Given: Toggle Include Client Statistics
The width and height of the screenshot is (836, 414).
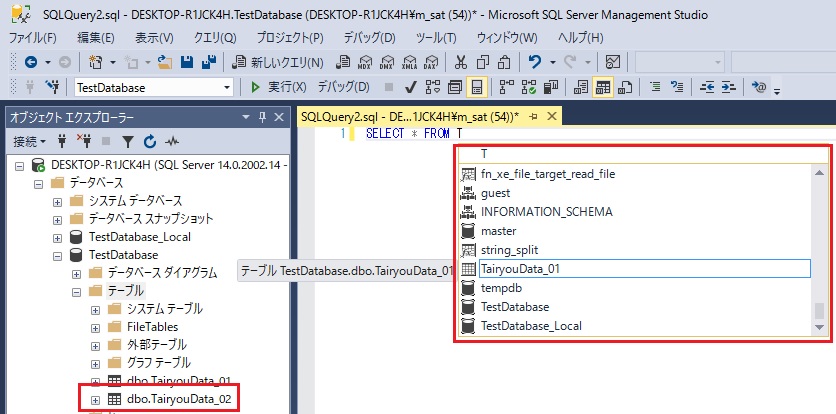Looking at the screenshot, I should coord(550,87).
